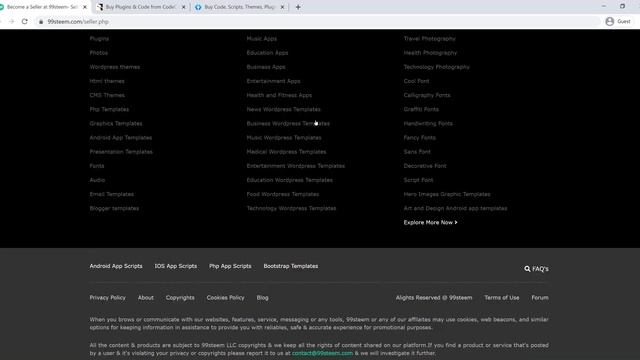Image resolution: width=640 pixels, height=360 pixels.
Task: Open Php Templates link
Action: click(109, 109)
